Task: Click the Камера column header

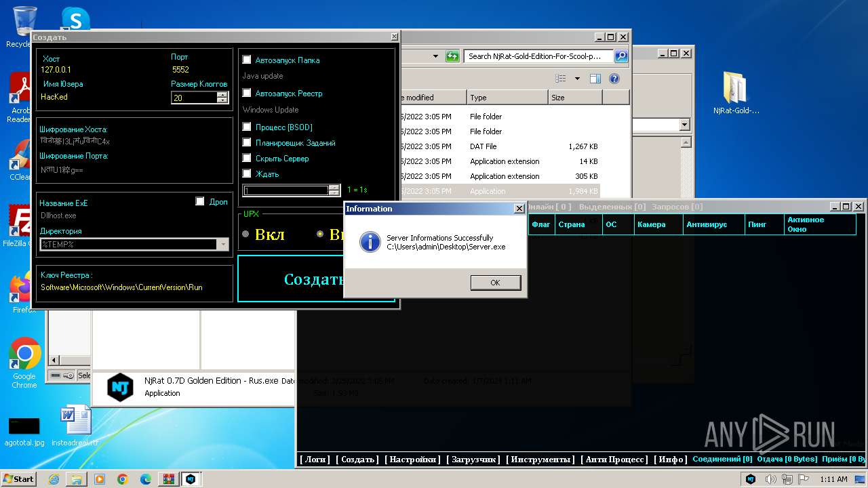Action: point(658,224)
